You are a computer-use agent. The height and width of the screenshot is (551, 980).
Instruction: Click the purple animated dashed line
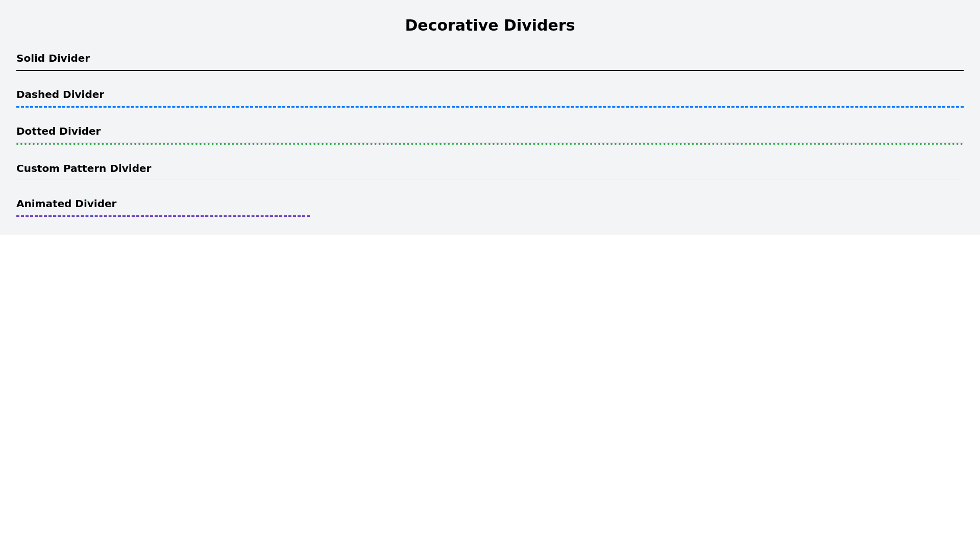point(163,216)
